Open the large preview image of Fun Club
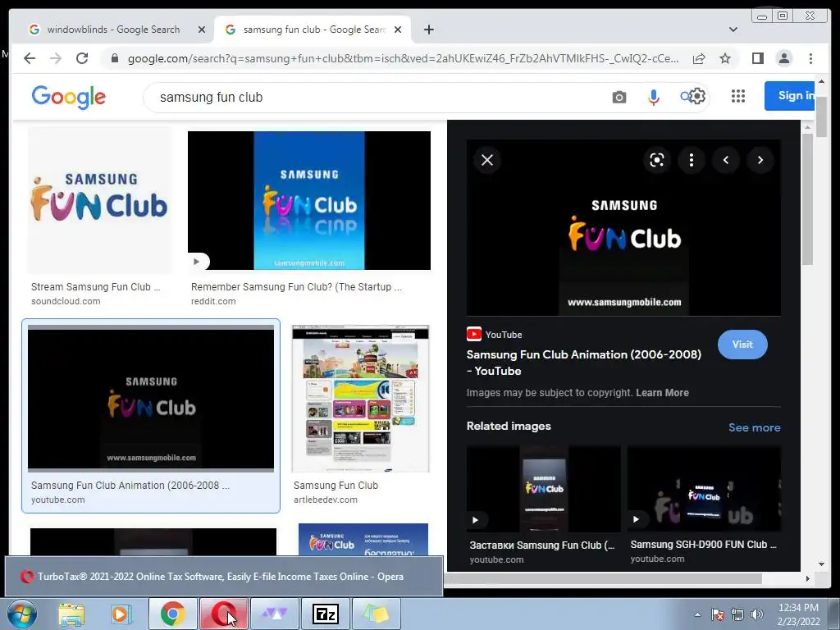Image resolution: width=840 pixels, height=630 pixels. pos(623,228)
